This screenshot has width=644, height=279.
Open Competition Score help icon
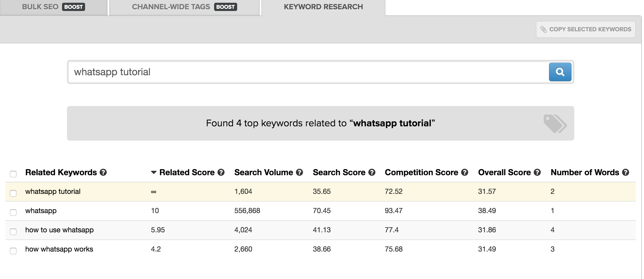[x=464, y=172]
